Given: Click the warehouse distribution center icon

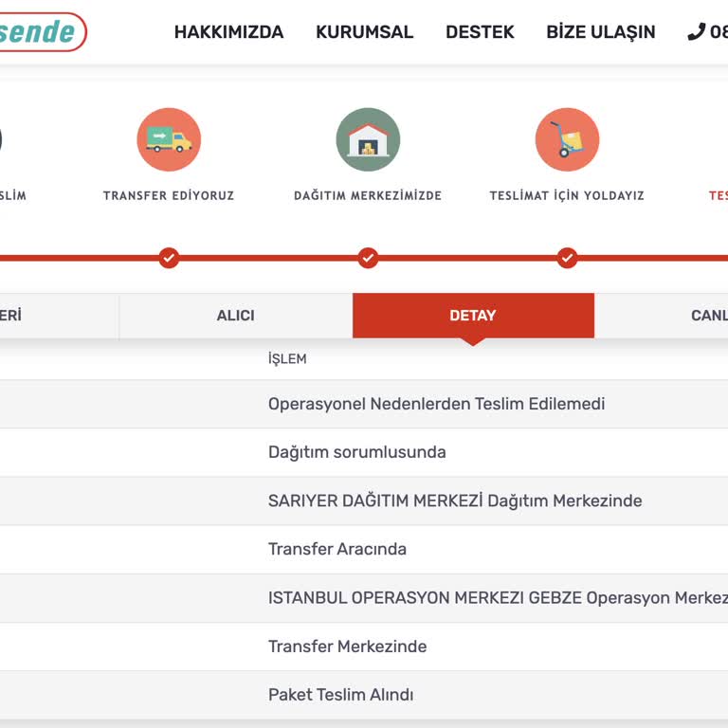Looking at the screenshot, I should pyautogui.click(x=368, y=139).
